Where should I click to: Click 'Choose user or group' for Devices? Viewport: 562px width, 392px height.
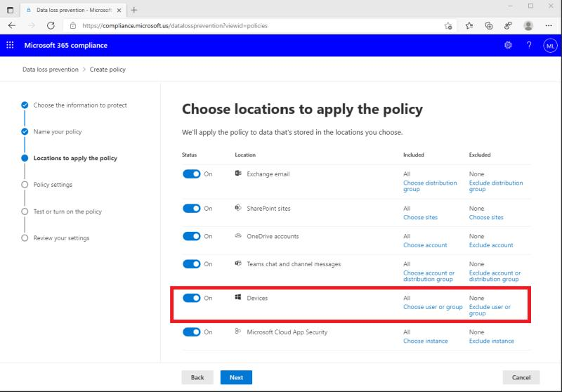click(x=433, y=307)
